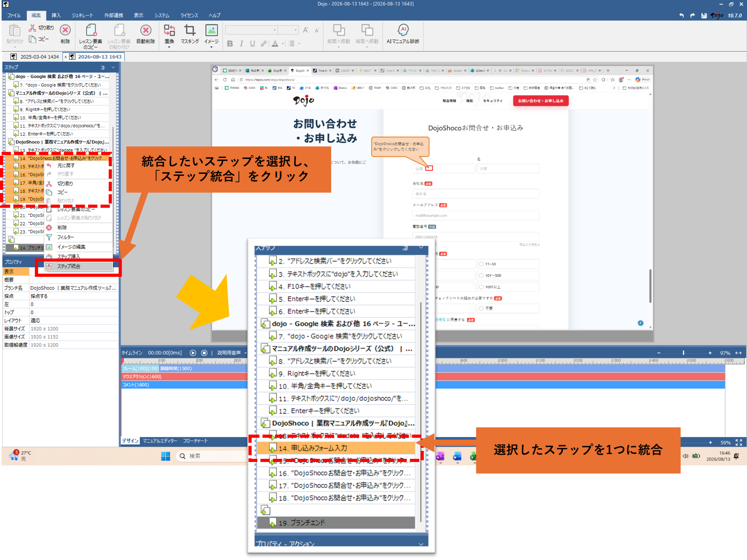Open the 外部連携 ribbon tab
This screenshot has height=560, width=747.
pyautogui.click(x=114, y=15)
